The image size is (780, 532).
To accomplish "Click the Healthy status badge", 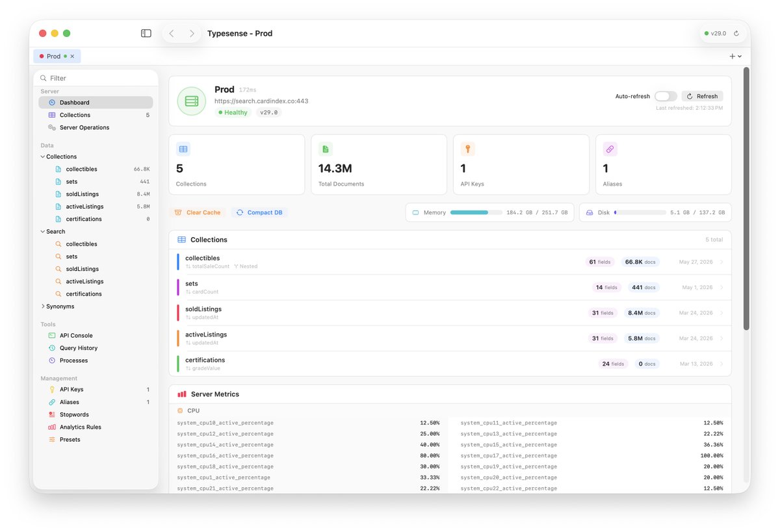I will [x=233, y=112].
